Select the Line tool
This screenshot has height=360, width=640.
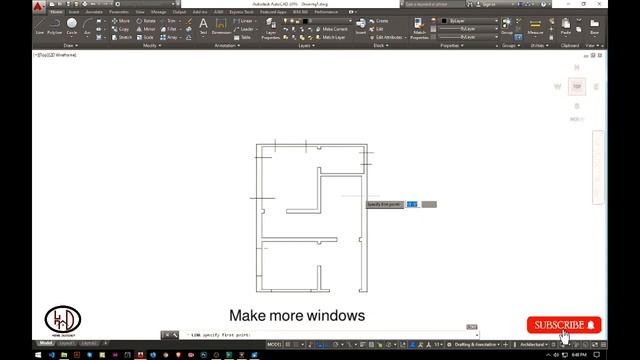(40, 26)
